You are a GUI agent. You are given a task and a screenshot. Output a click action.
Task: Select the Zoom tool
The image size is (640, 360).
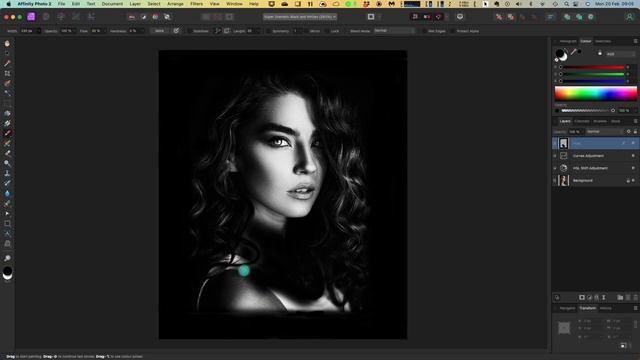click(7, 258)
